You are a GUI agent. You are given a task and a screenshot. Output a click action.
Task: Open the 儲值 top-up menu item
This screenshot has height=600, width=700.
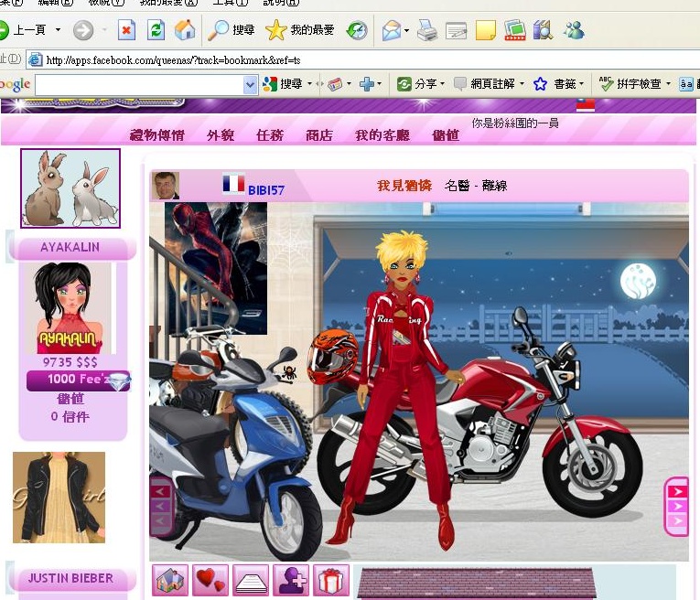(446, 134)
